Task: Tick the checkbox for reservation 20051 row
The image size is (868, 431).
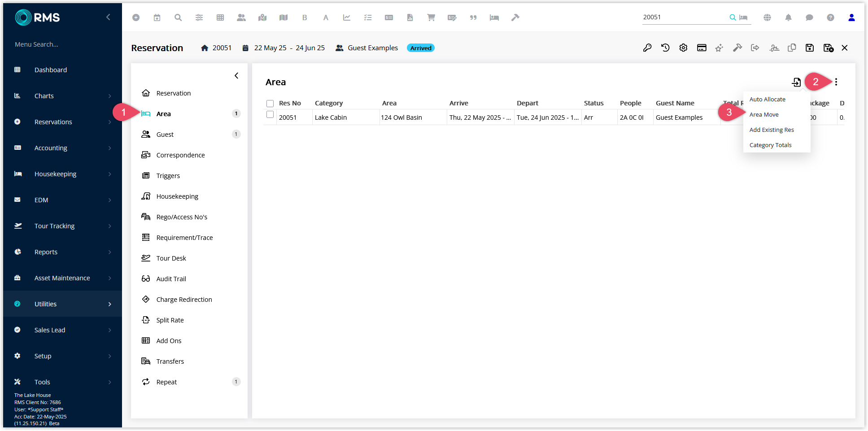Action: [x=270, y=115]
